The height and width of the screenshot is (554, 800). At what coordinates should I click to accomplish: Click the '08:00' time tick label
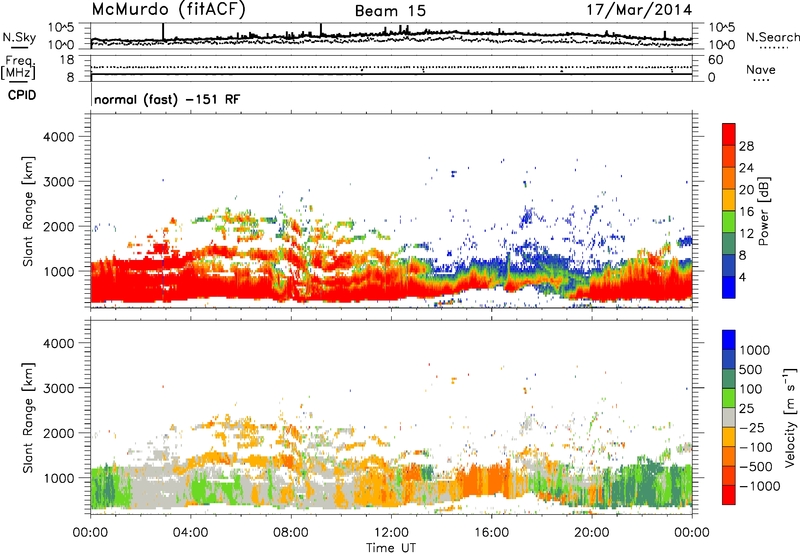tap(290, 533)
